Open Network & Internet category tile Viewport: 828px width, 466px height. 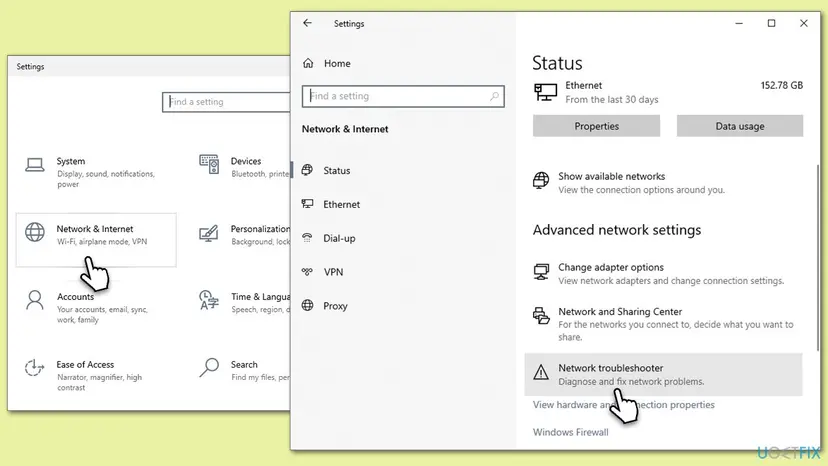coord(96,240)
